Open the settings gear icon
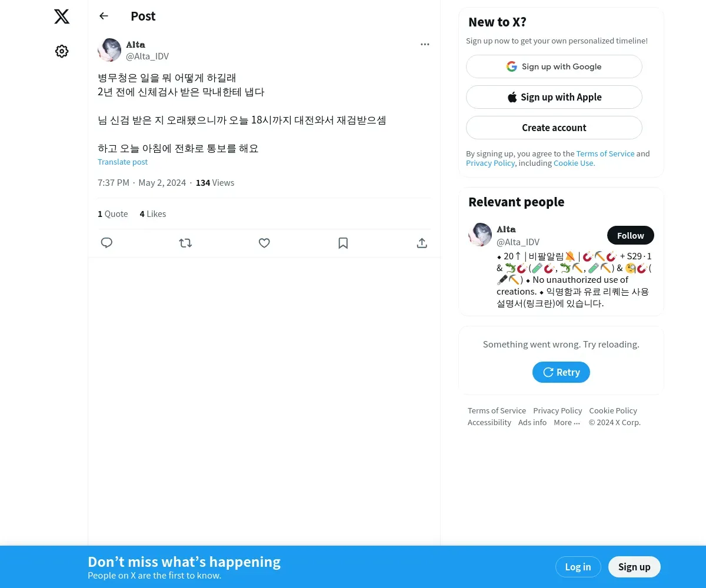 point(62,51)
